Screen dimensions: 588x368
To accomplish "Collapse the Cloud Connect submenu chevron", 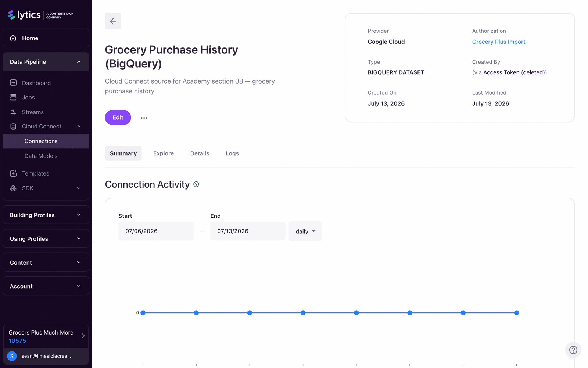I will point(79,126).
